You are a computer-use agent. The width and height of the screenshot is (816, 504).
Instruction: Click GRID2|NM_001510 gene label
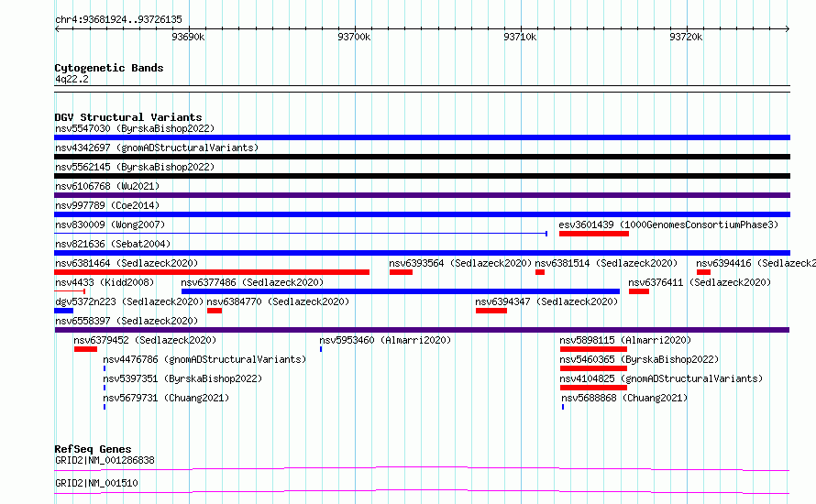click(x=96, y=483)
